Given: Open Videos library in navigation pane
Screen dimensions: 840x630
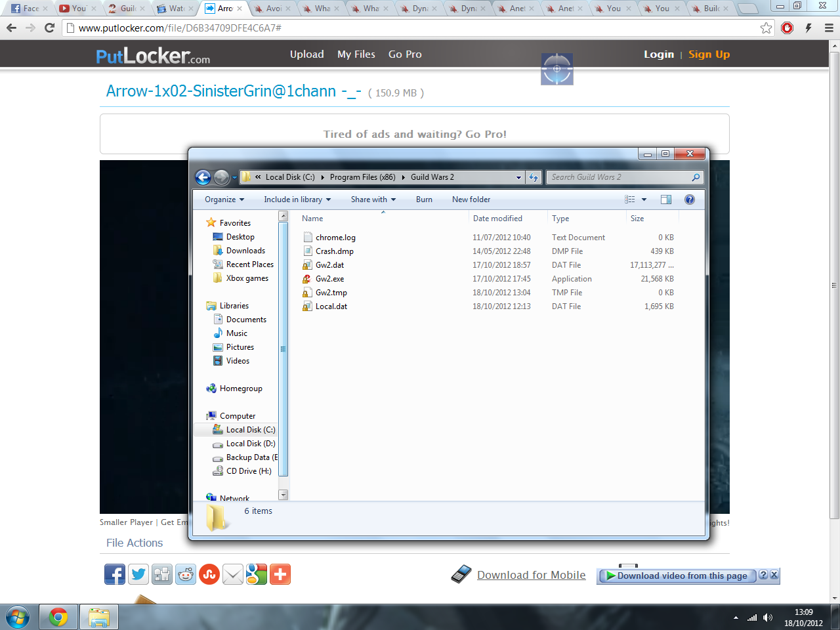Looking at the screenshot, I should coord(238,361).
